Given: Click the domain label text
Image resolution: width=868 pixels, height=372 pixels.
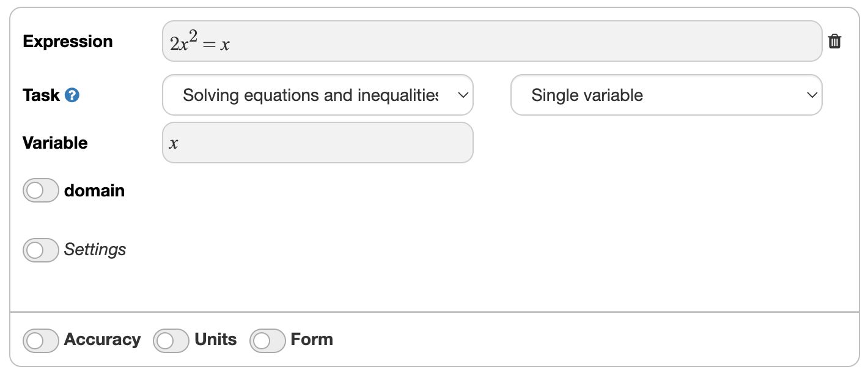Looking at the screenshot, I should point(94,190).
